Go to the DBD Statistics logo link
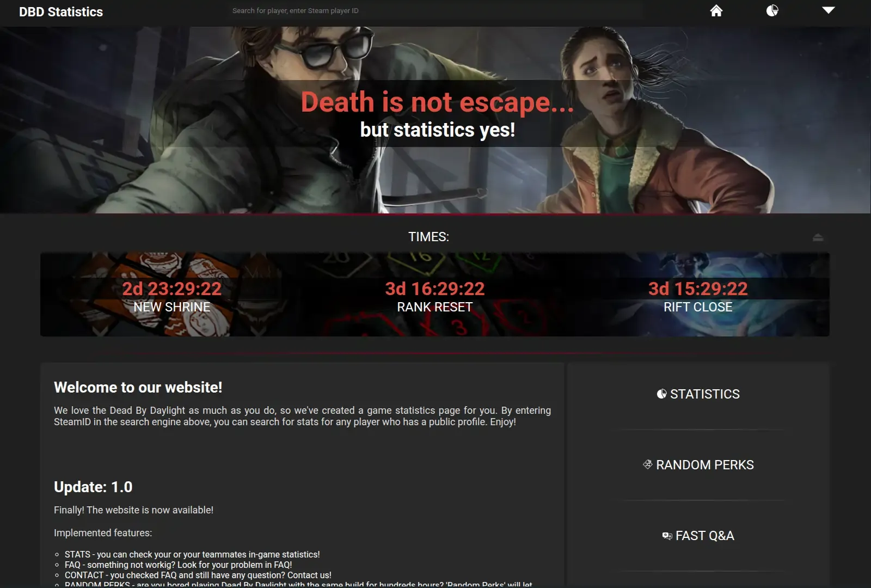The width and height of the screenshot is (871, 588). (x=61, y=12)
